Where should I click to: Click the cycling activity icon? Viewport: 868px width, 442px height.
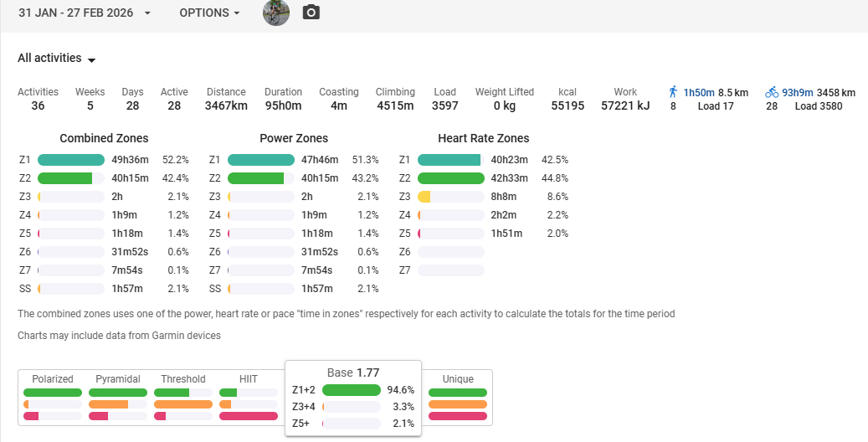pos(772,92)
